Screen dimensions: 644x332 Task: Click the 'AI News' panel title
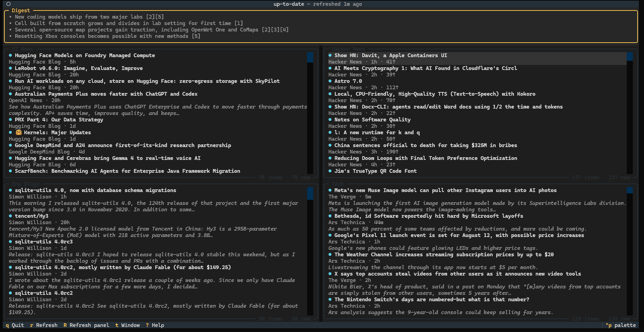[22, 49]
